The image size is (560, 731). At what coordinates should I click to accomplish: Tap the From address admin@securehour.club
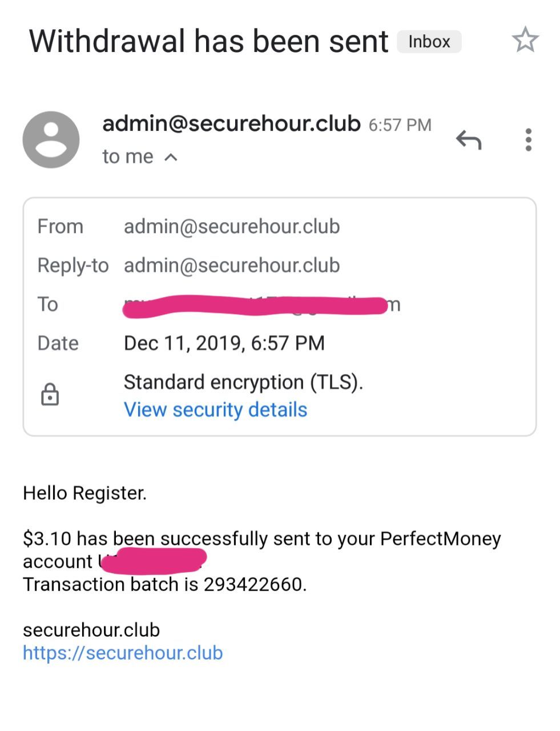232,227
